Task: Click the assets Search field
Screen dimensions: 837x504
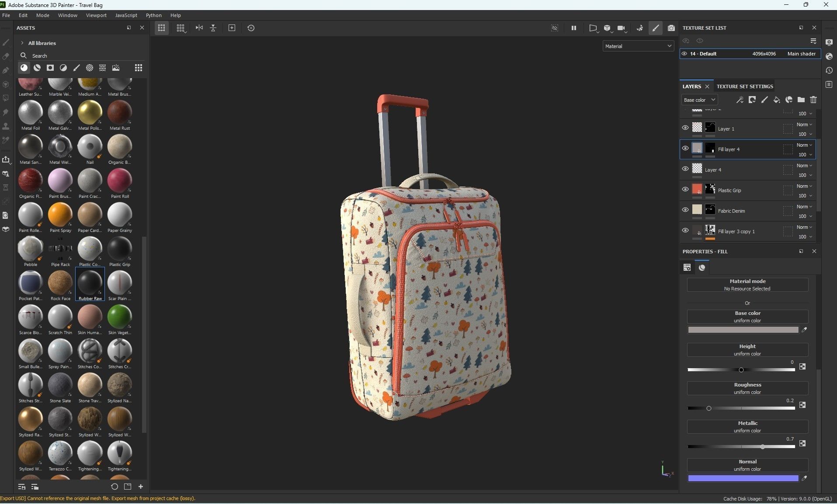Action: click(x=81, y=55)
